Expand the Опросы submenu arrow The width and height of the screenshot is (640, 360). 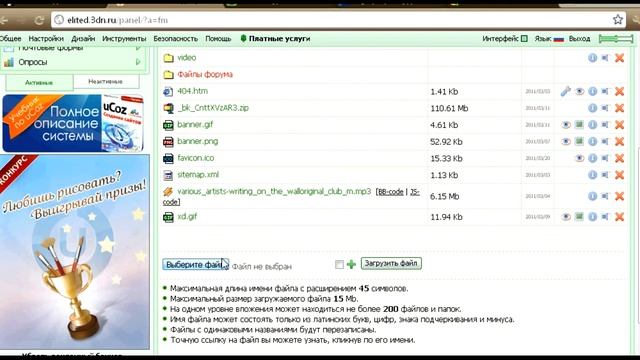pos(138,62)
